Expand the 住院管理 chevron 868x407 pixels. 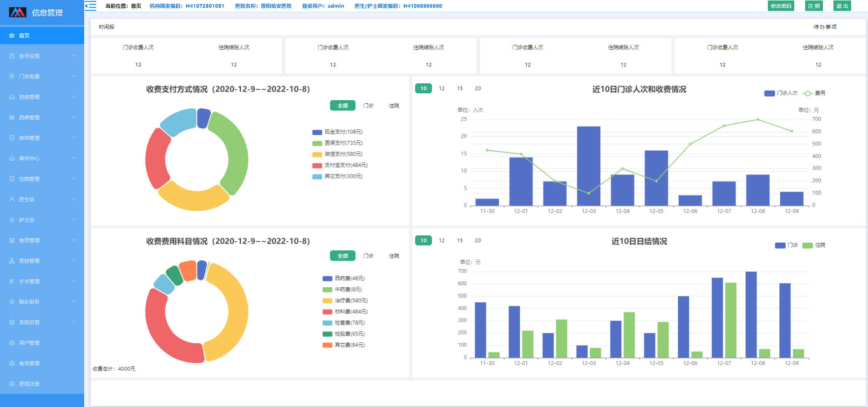pos(74,179)
